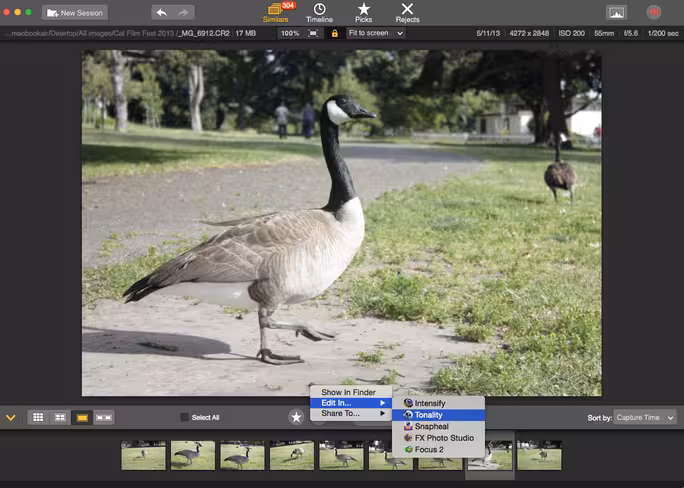This screenshot has height=488, width=684.
Task: Click the 17 MB file size text
Action: [x=246, y=33]
